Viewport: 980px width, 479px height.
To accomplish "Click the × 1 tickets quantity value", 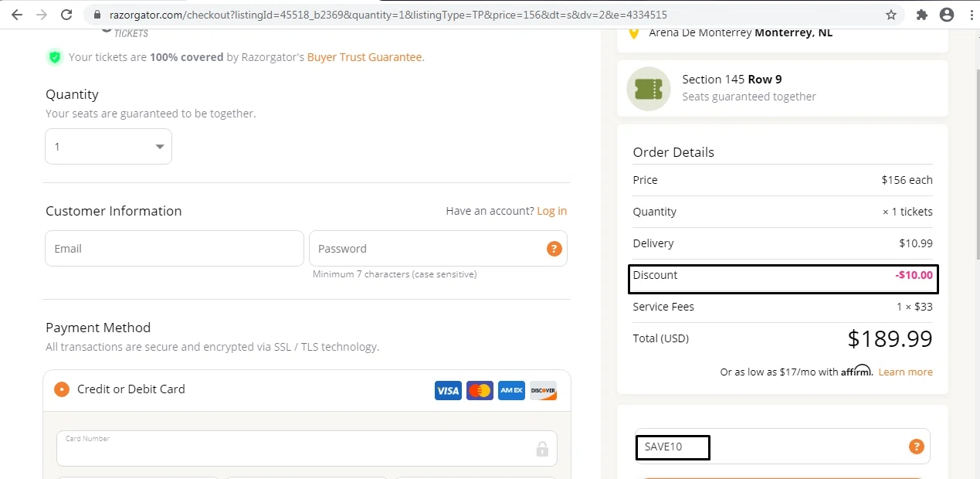I will (907, 212).
